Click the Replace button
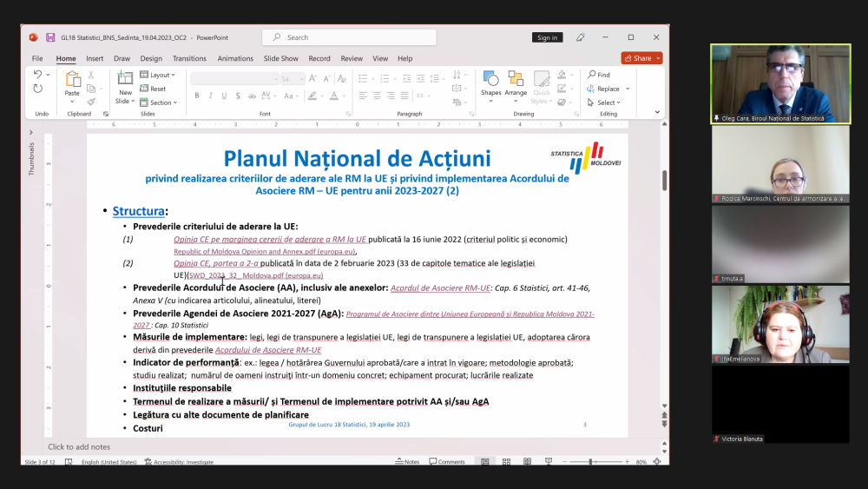 pos(603,89)
